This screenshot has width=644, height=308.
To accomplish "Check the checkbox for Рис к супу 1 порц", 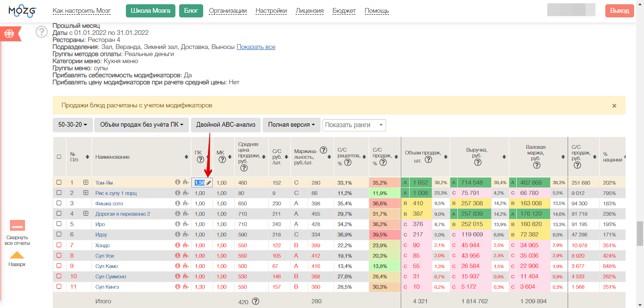I will 59,193.
